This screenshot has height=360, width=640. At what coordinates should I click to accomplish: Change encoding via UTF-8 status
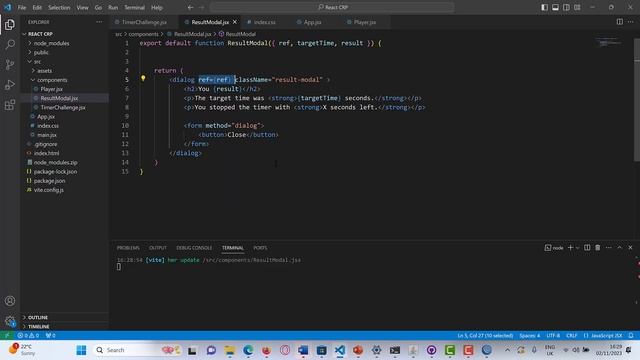coord(553,336)
